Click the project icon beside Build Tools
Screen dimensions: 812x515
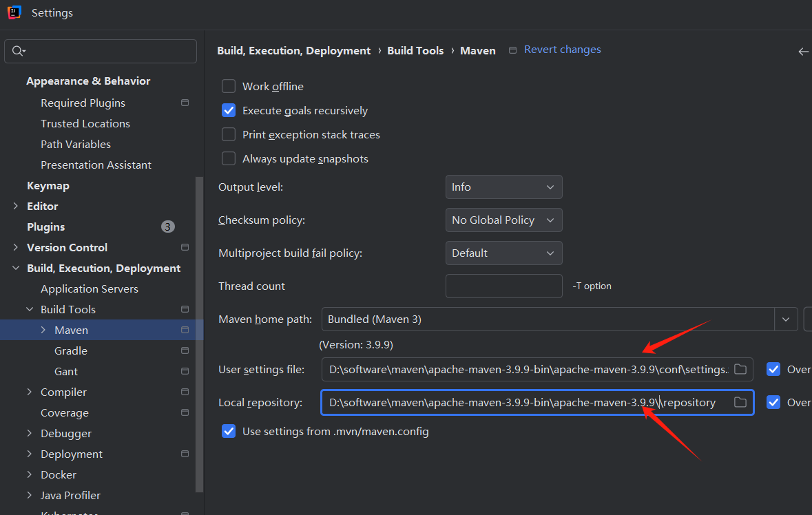point(185,309)
